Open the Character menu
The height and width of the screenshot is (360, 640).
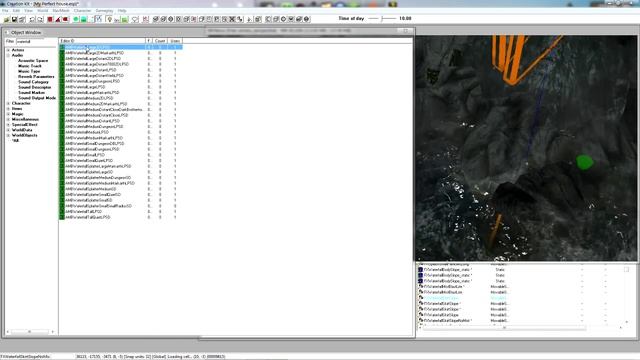(x=82, y=11)
